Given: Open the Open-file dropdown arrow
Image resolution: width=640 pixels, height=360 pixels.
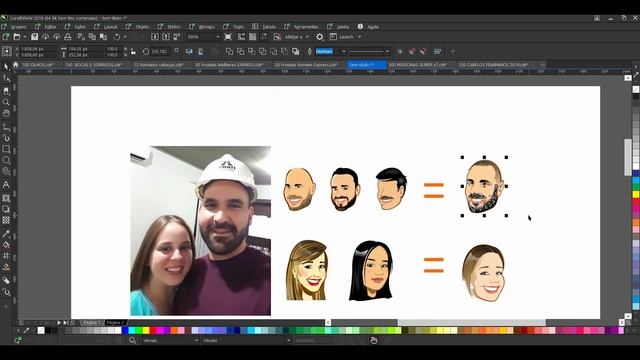Looking at the screenshot, I should (24, 37).
